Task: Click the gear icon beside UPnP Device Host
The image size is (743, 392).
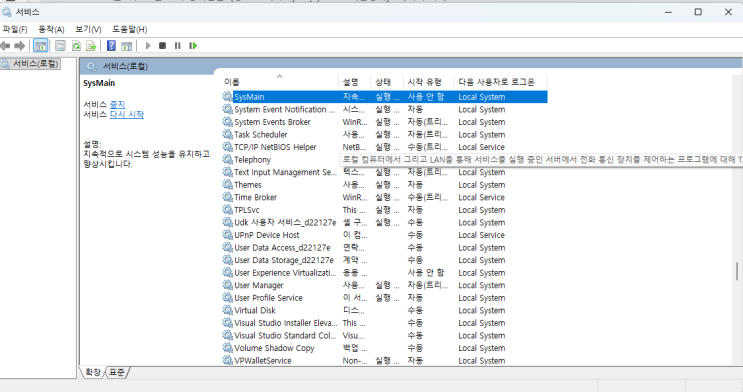Action: point(227,235)
